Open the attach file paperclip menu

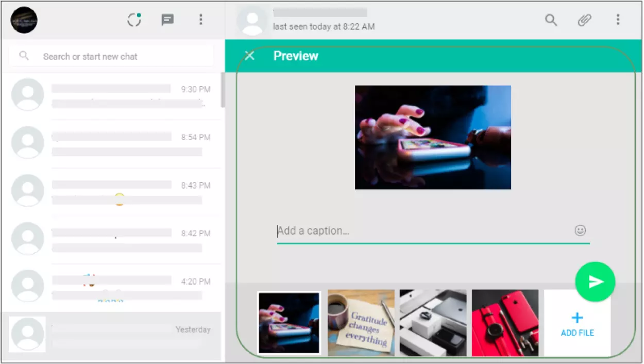[x=584, y=20]
